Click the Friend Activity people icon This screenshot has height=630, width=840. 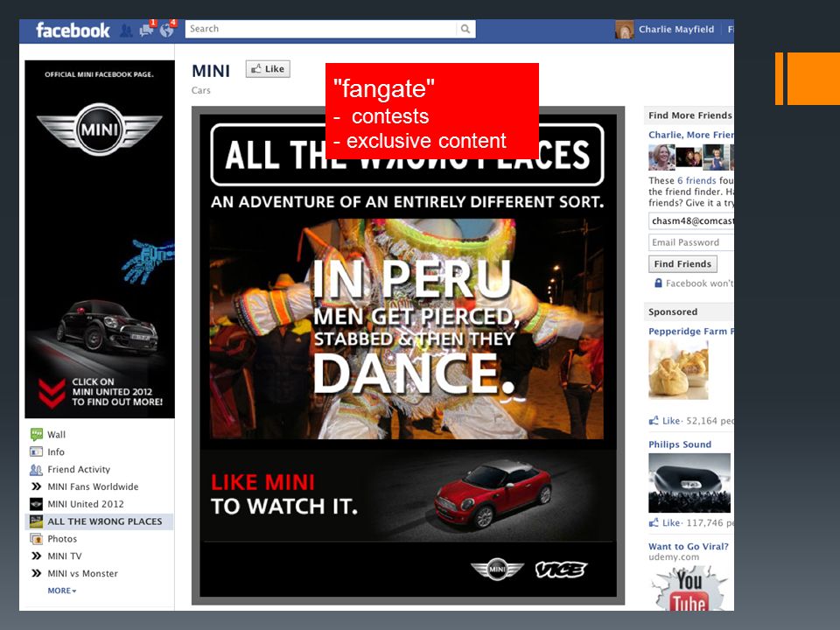click(36, 470)
